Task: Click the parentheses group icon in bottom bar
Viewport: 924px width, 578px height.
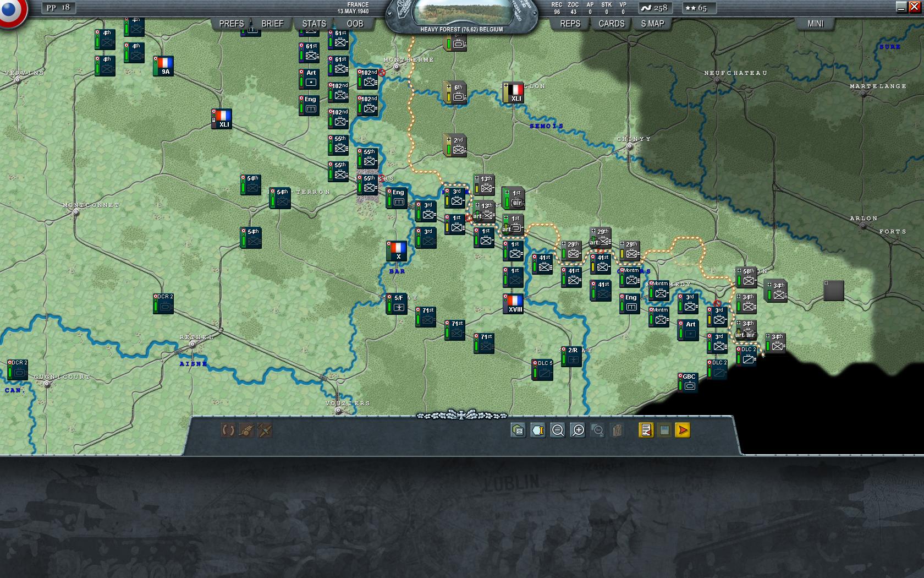Action: pos(228,430)
